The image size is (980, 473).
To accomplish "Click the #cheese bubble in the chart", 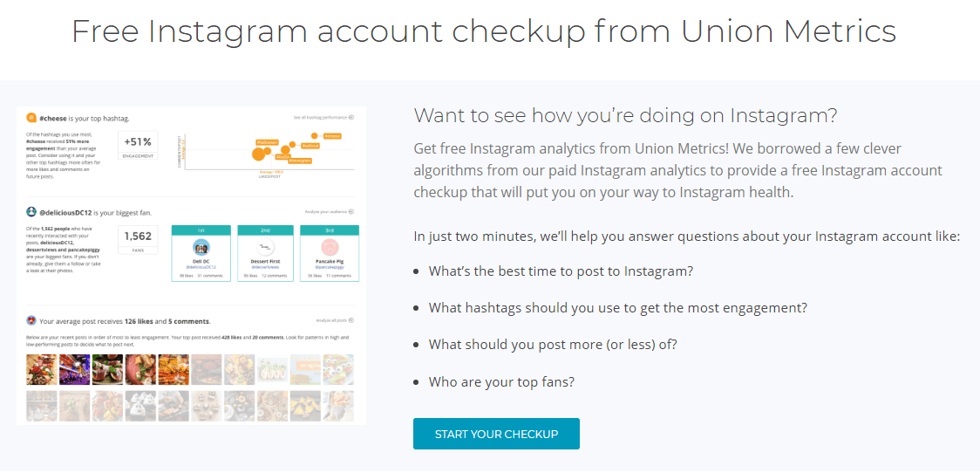I will [x=314, y=136].
